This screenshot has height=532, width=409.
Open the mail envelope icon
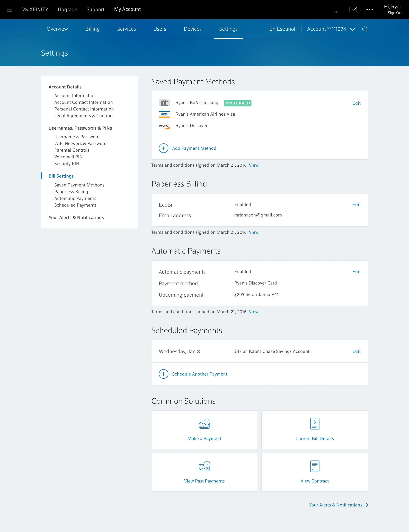coord(353,10)
